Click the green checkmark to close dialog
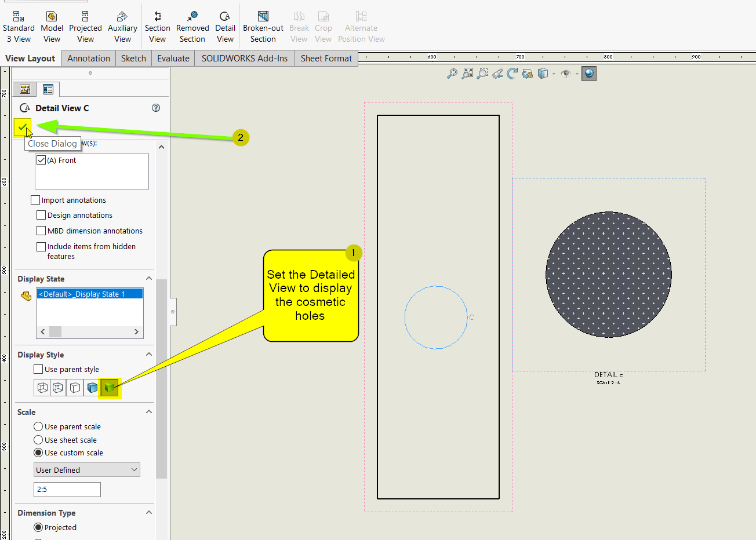 (x=22, y=126)
